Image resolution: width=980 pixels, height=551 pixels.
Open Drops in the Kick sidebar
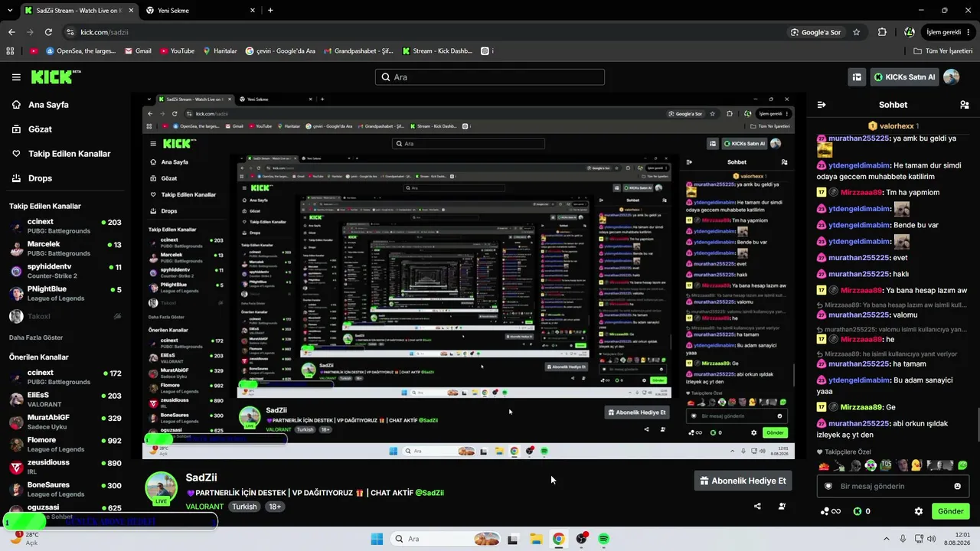tap(40, 178)
